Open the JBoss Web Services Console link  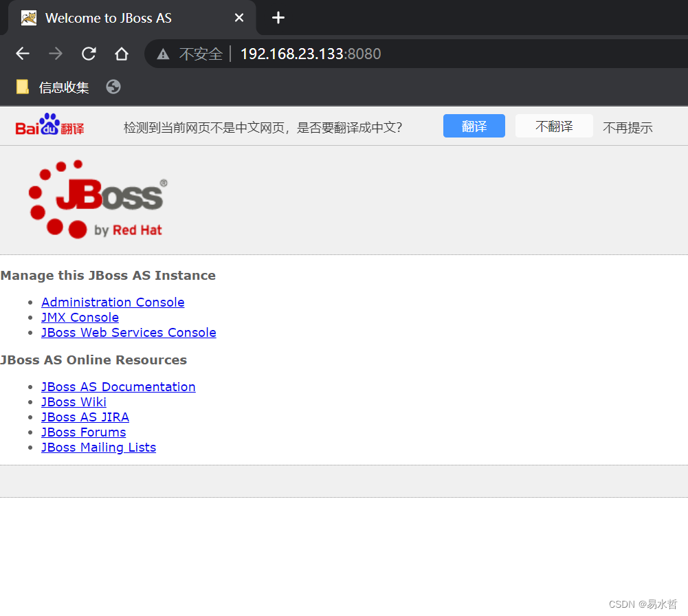[x=129, y=333]
